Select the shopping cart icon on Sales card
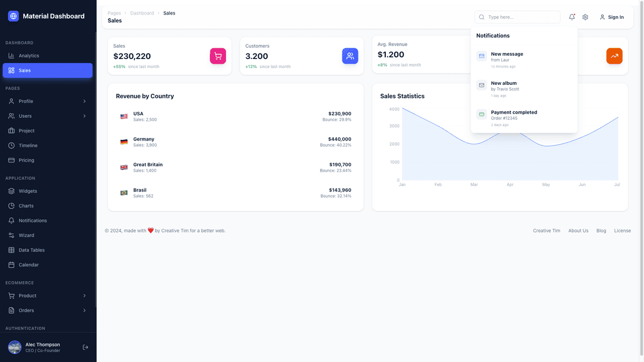Viewport: 644px width, 362px height. click(x=218, y=56)
